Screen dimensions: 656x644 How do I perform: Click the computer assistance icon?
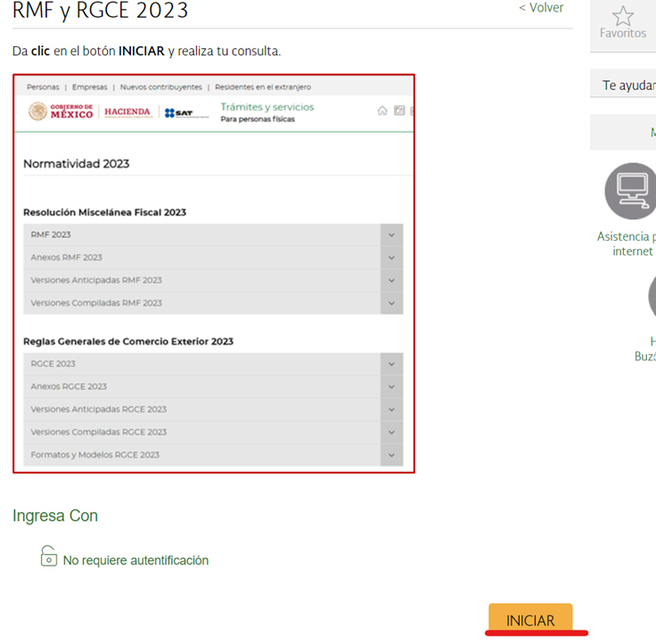tap(631, 191)
